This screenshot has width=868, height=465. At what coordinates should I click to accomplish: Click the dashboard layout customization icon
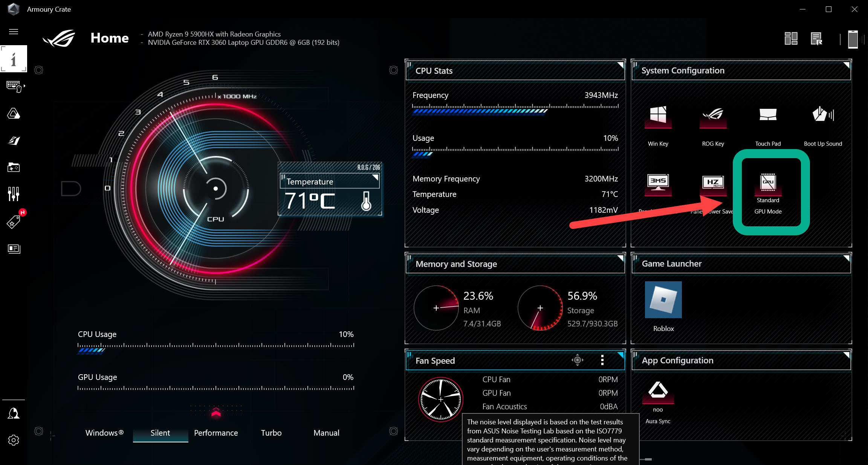coord(791,38)
